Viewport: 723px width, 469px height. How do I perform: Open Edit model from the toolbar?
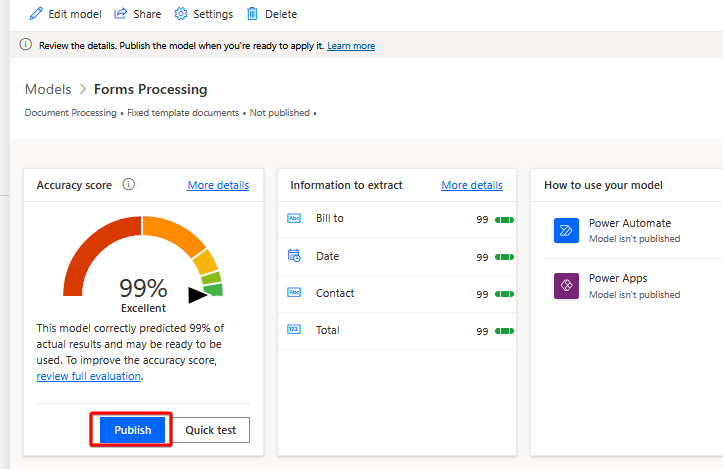click(65, 14)
